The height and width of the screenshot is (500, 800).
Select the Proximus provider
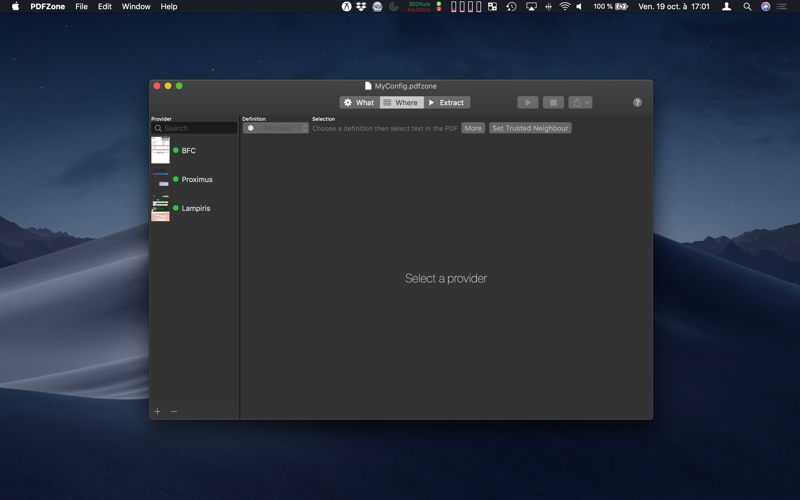[196, 179]
